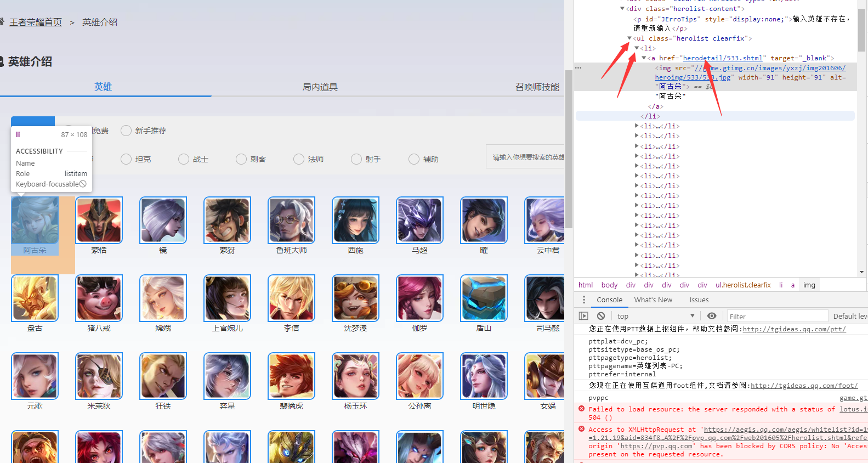This screenshot has width=868, height=463.
Task: Open tgideas.qq.com/foot link in console
Action: [x=804, y=386]
